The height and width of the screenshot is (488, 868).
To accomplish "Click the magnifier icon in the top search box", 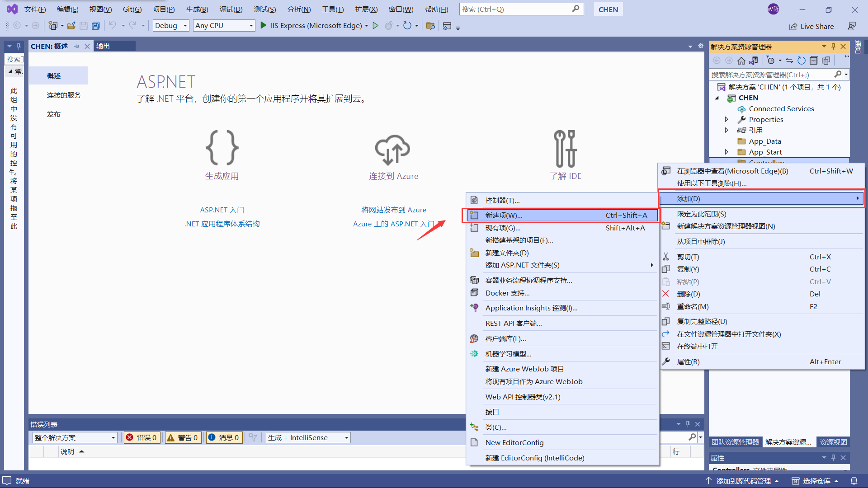I will pyautogui.click(x=576, y=9).
